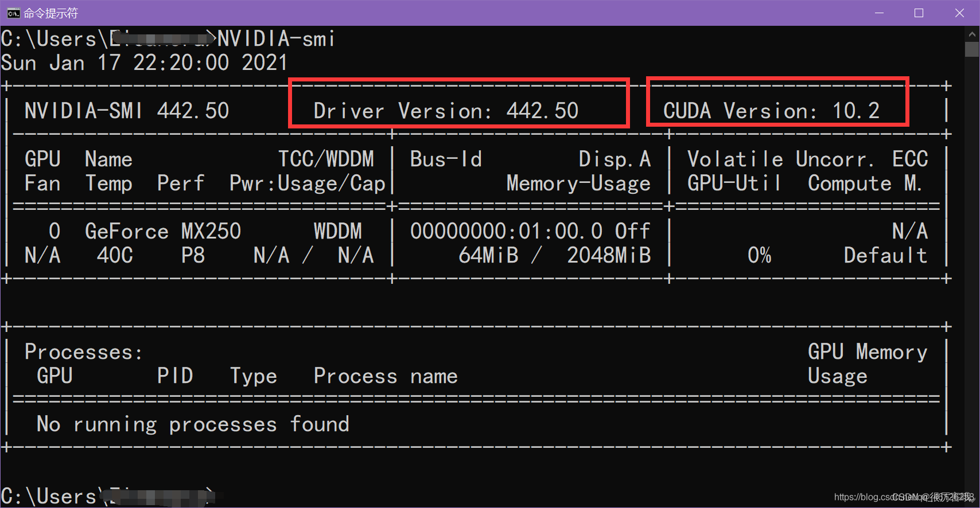Click the 'WDDM' driver model value
Image resolution: width=980 pixels, height=508 pixels.
click(338, 231)
